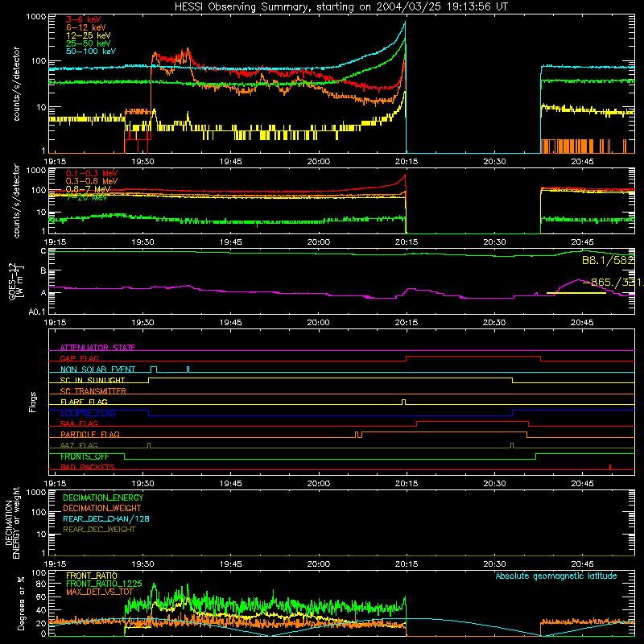644x644 pixels.
Task: Click the GOES-12 axis label
Action: [12, 281]
